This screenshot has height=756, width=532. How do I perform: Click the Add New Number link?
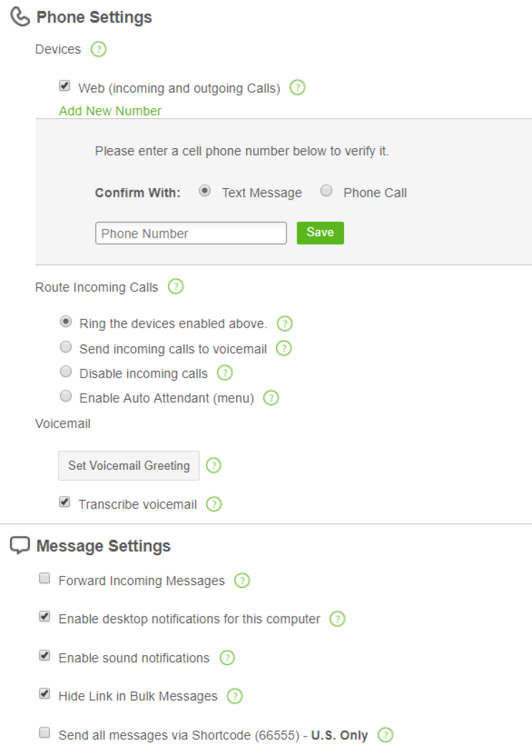coord(110,111)
